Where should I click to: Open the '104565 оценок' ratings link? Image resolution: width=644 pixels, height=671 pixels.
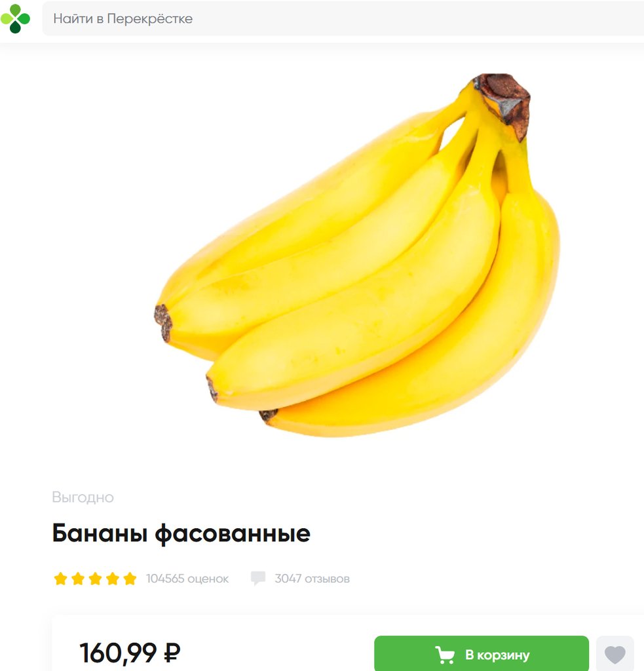click(x=187, y=579)
